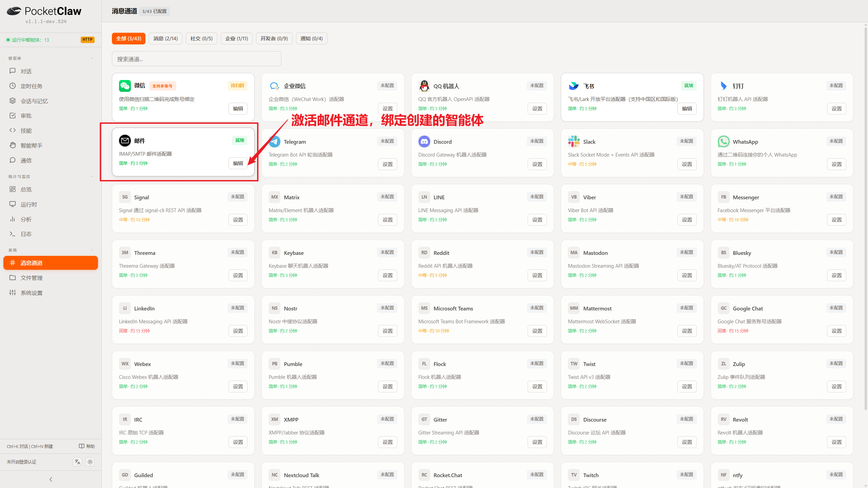
Task: Click the 3/43 已配置 counter
Action: click(155, 12)
